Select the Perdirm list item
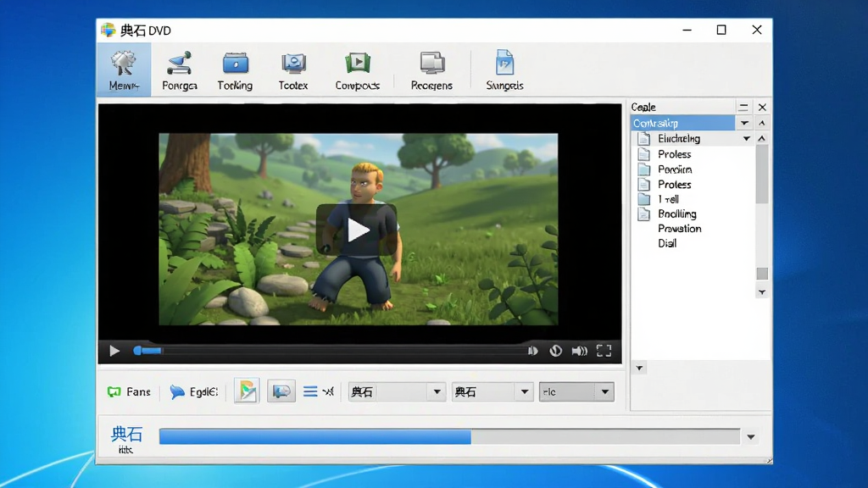Screen dimensions: 868x488 674,169
